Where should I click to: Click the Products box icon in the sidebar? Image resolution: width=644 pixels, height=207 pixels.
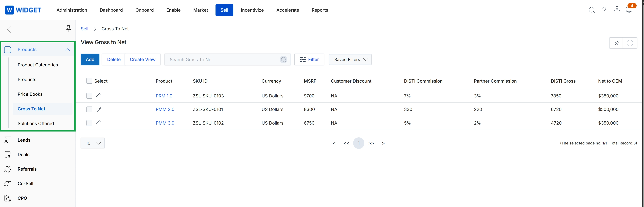click(8, 50)
